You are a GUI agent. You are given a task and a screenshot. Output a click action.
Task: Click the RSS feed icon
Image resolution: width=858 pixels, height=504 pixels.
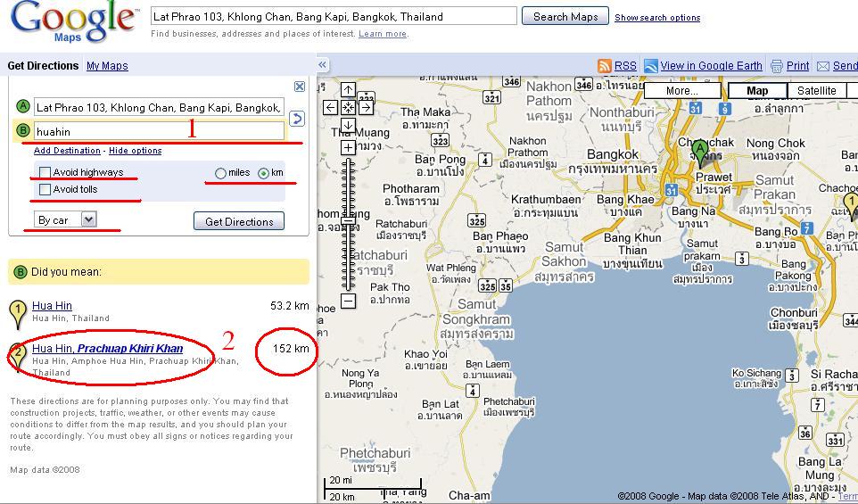click(x=605, y=66)
